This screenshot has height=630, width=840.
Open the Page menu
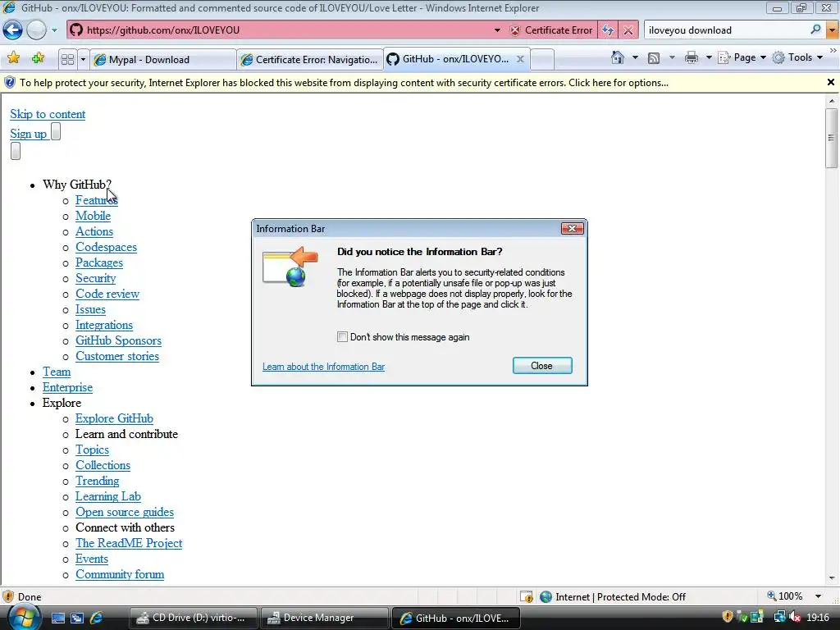click(742, 57)
